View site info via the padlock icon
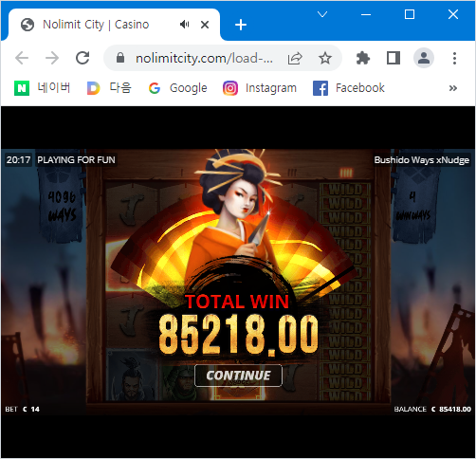476x459 pixels. tap(120, 58)
